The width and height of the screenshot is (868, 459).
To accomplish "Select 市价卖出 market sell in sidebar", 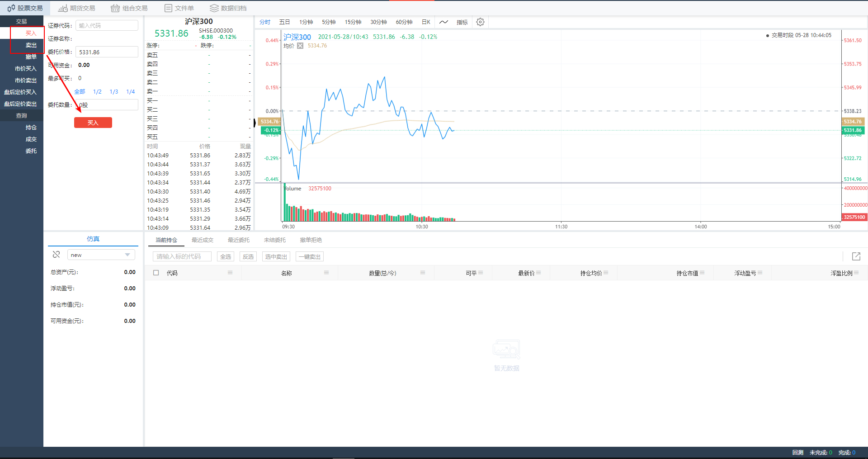I will [25, 80].
